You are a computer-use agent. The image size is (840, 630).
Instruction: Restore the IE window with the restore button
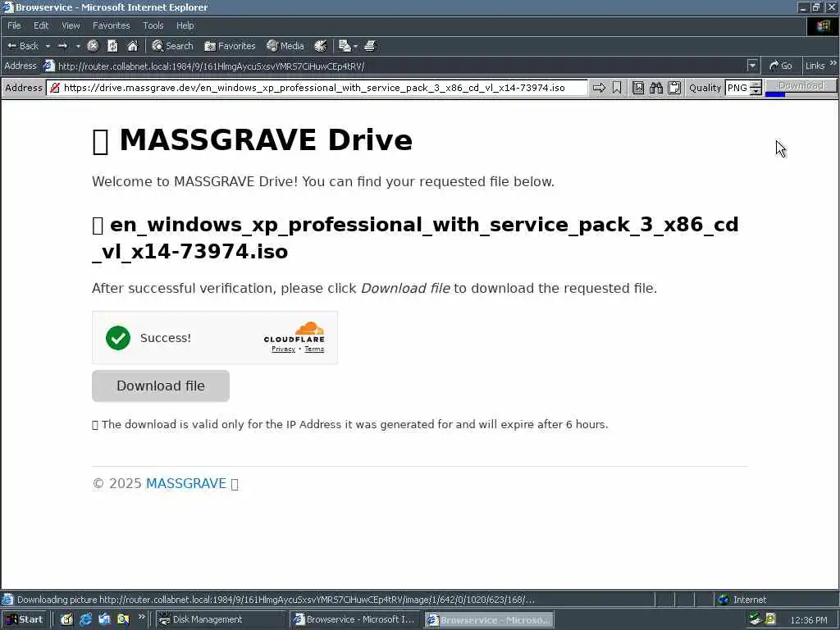pyautogui.click(x=816, y=7)
